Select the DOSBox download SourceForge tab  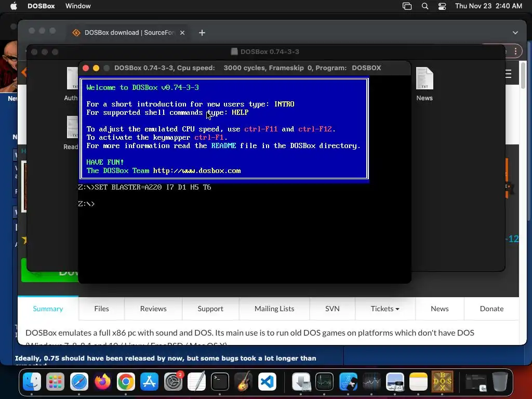tap(128, 33)
